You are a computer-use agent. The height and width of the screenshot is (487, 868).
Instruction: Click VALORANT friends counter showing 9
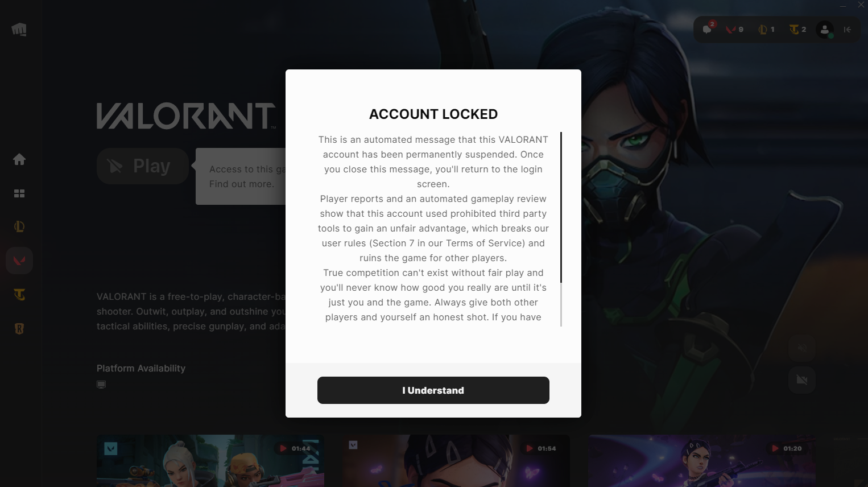[734, 29]
